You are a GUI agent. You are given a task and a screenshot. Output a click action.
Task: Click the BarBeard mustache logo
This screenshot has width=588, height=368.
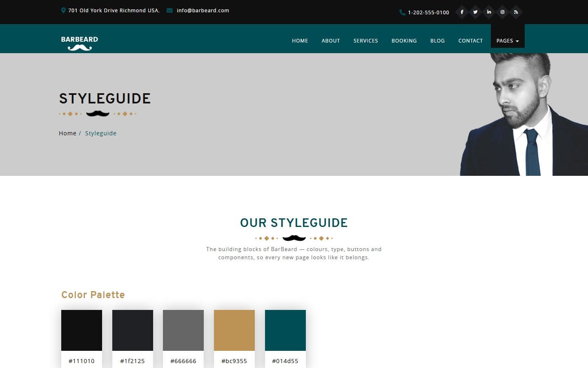click(80, 43)
